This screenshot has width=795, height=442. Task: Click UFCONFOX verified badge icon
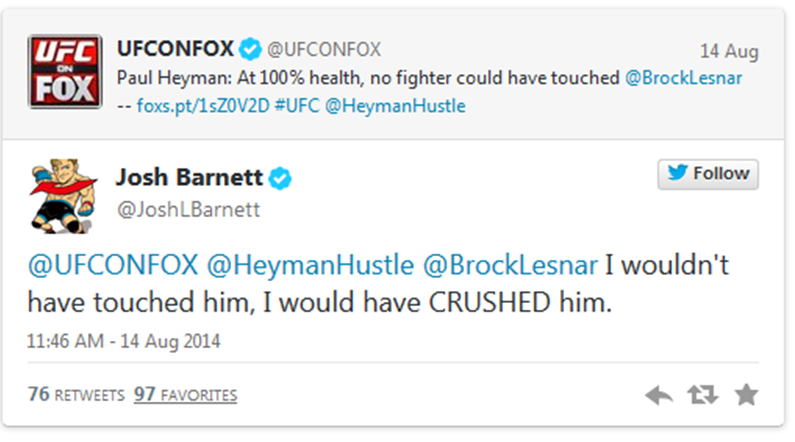pos(252,49)
